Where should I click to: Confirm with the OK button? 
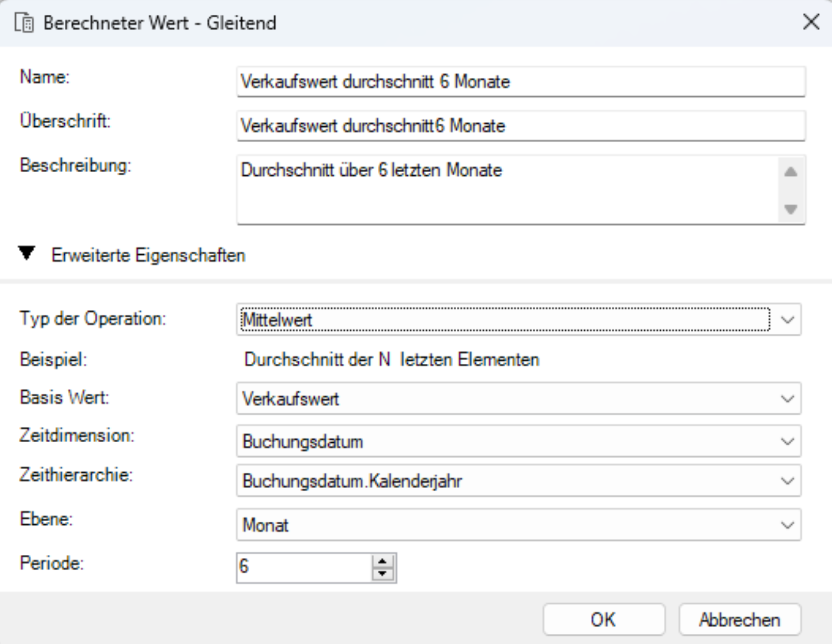(604, 620)
